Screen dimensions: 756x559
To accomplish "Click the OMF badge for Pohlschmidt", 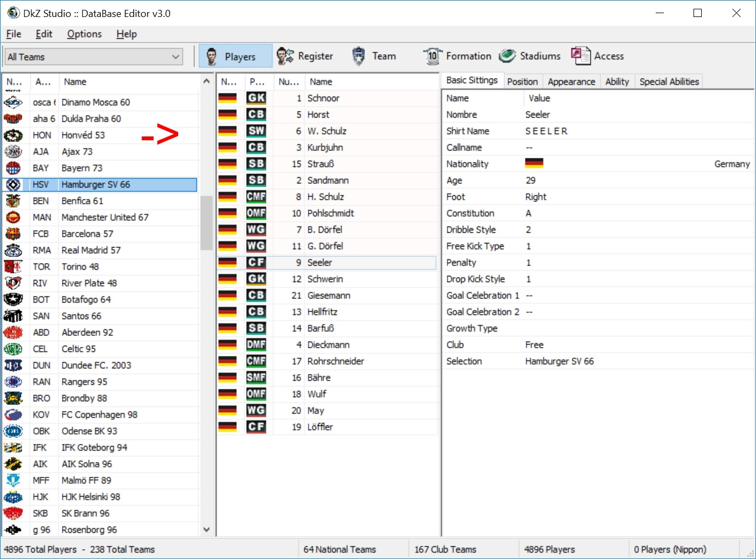I will 256,213.
